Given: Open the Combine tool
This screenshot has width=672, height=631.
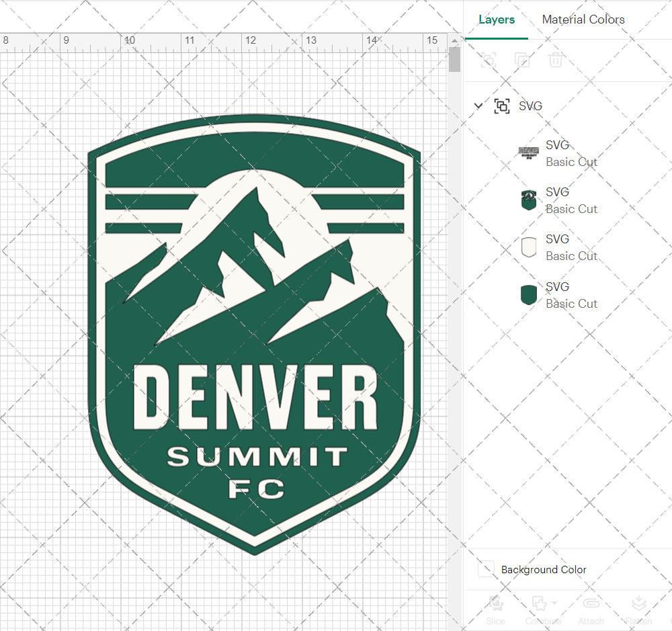Looking at the screenshot, I should pos(543,609).
